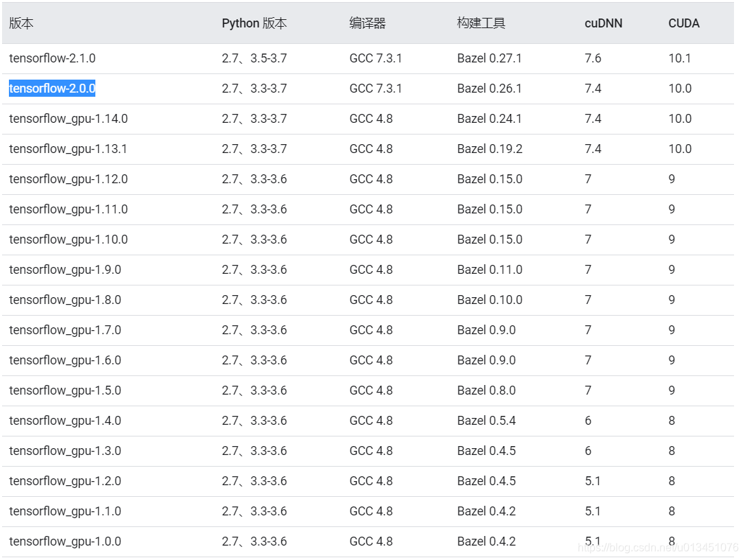Screen dimensions: 745x560
Task: Click the tensorflow_gpu-1.13.1 version cell
Action: [68, 149]
